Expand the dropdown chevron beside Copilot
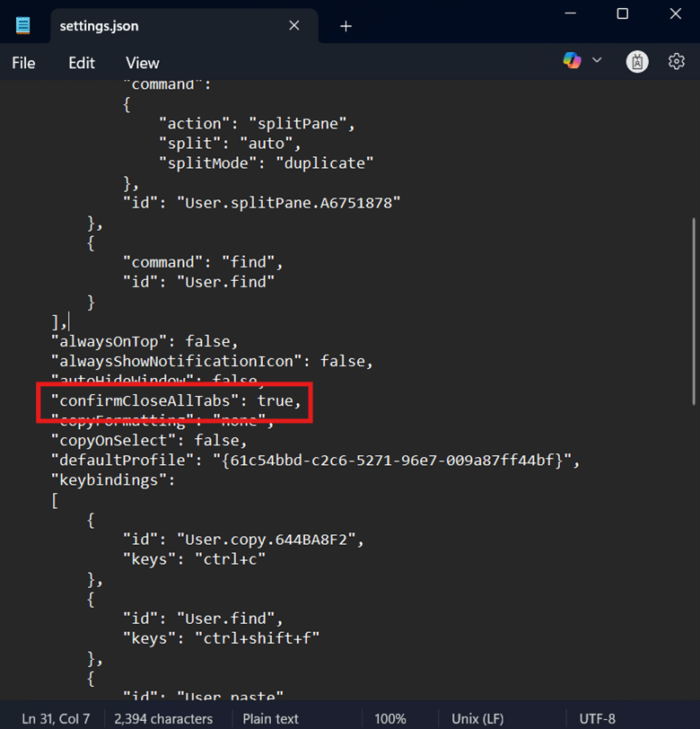This screenshot has width=700, height=729. point(597,61)
